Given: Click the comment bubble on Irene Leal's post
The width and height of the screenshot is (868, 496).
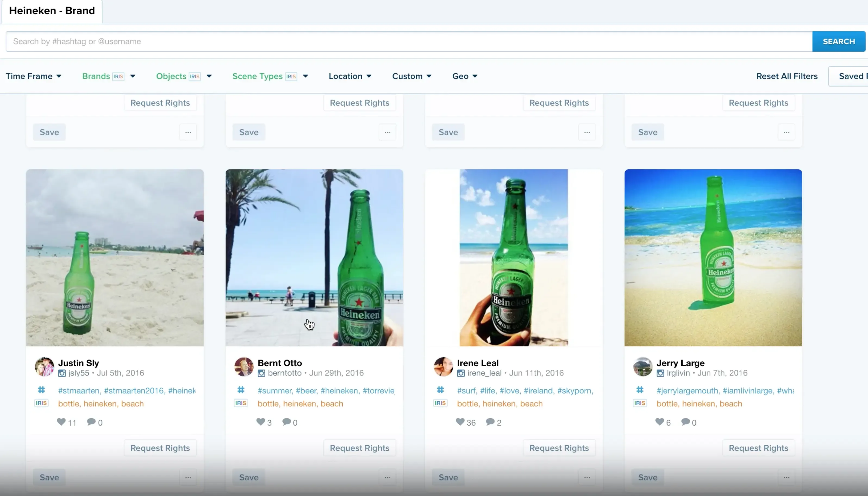Looking at the screenshot, I should pyautogui.click(x=490, y=422).
